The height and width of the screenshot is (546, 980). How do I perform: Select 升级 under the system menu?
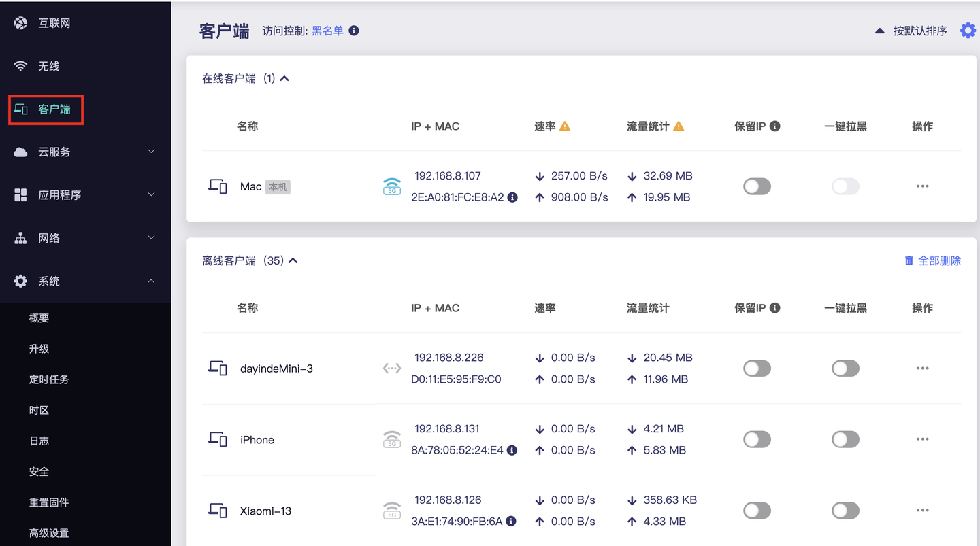pyautogui.click(x=39, y=349)
